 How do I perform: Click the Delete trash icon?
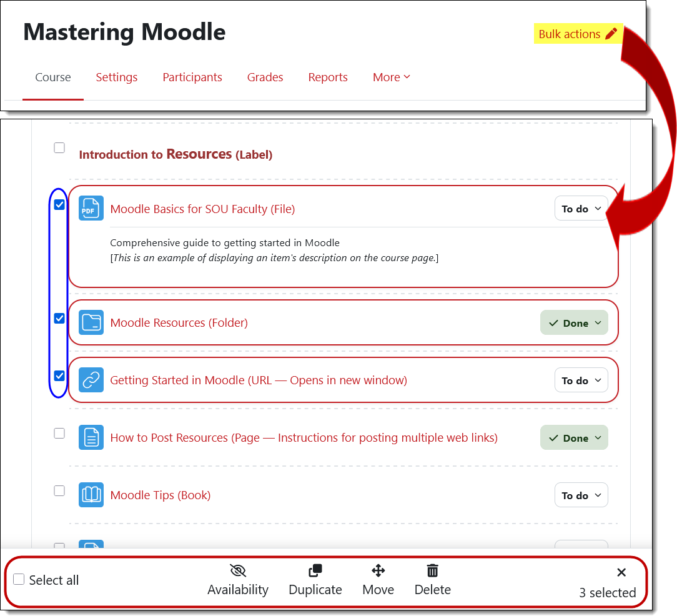(x=432, y=570)
